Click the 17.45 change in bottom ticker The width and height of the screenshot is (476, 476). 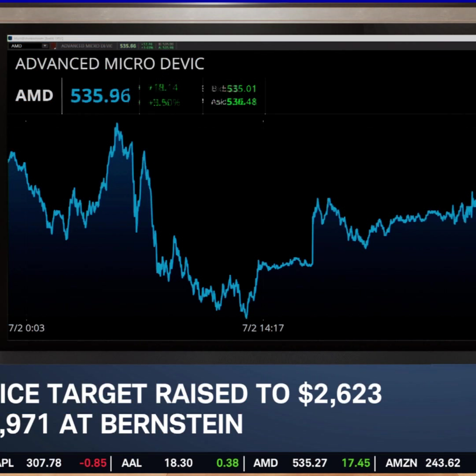tap(356, 463)
